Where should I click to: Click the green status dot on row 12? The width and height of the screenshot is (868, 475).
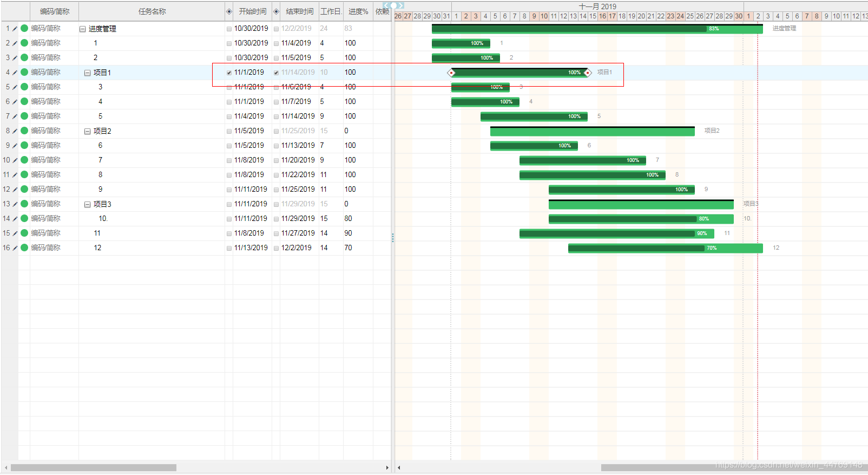24,189
